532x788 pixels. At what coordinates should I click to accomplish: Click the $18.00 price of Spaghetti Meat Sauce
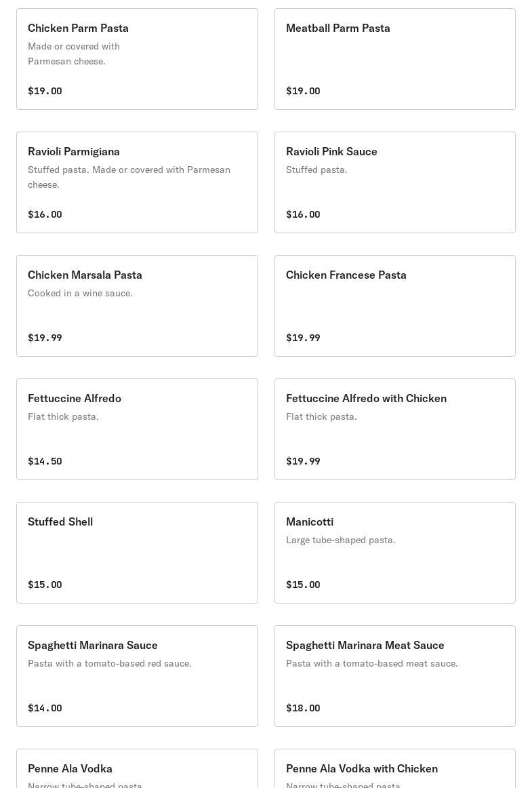click(303, 708)
